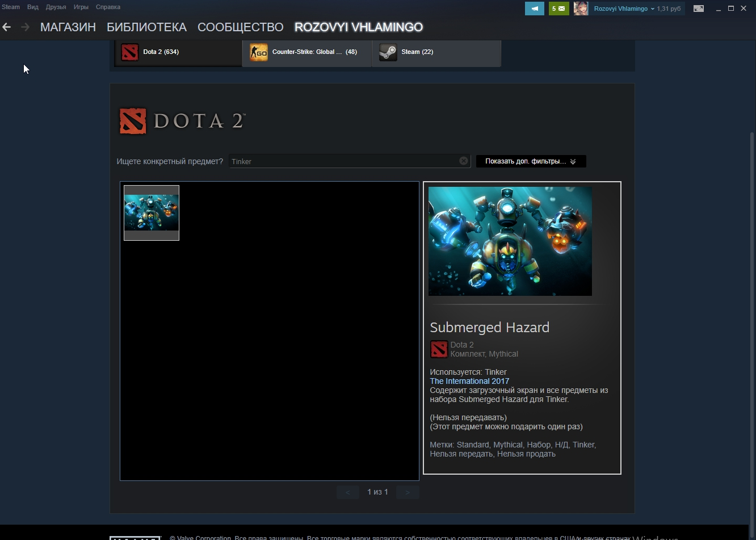Open The International 2017 link
The image size is (756, 540).
pos(469,381)
